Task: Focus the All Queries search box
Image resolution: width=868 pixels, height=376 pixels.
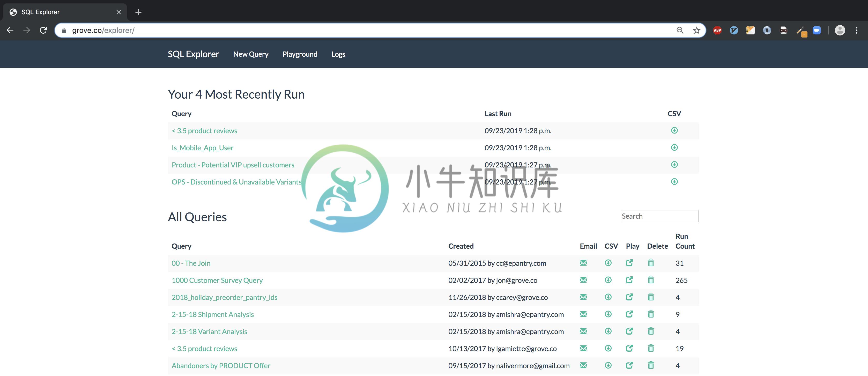Action: (659, 216)
